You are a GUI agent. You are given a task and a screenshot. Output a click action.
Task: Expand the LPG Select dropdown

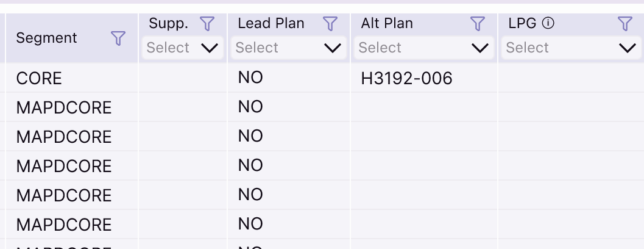pos(571,48)
